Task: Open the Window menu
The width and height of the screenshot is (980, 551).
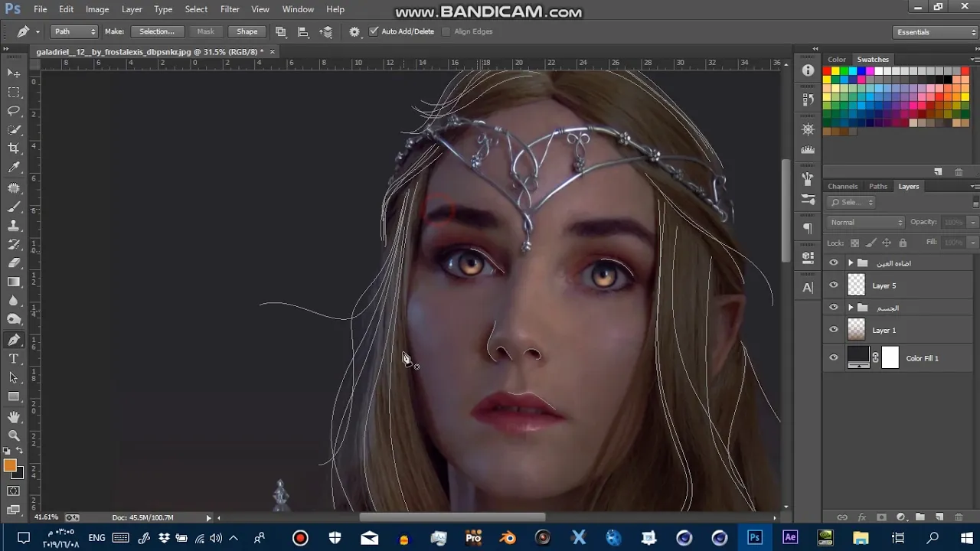Action: (298, 9)
